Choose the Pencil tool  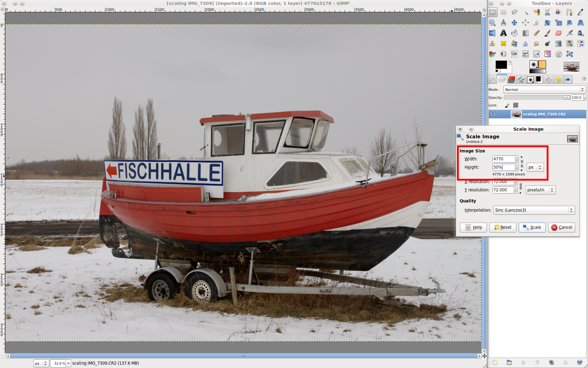tap(536, 33)
